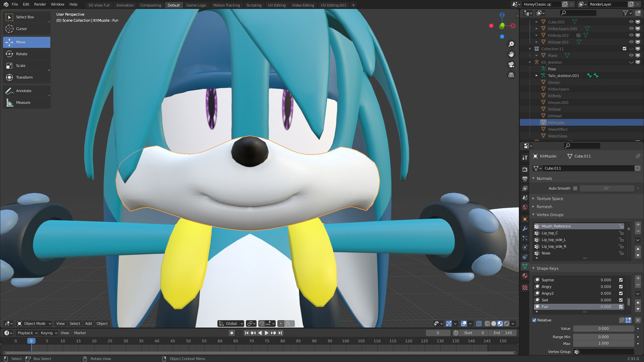644x362 pixels.
Task: Activate the Cursor tool
Action: (26, 29)
